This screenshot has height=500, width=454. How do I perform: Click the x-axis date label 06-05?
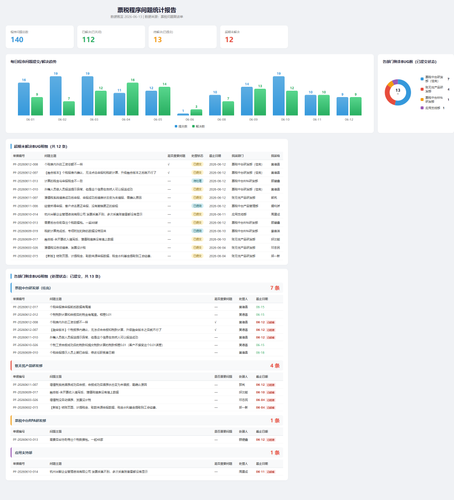click(x=158, y=119)
